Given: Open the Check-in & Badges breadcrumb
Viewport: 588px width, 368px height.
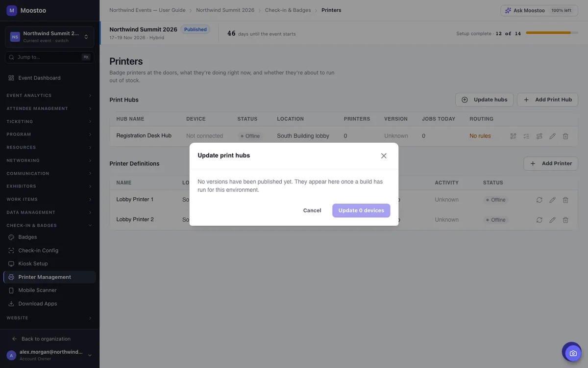Looking at the screenshot, I should click(288, 10).
